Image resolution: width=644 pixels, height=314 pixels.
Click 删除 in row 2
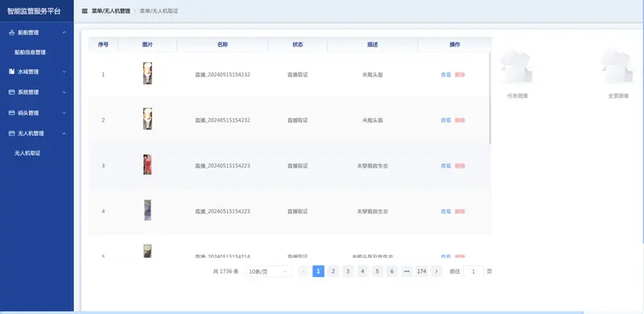coord(460,121)
